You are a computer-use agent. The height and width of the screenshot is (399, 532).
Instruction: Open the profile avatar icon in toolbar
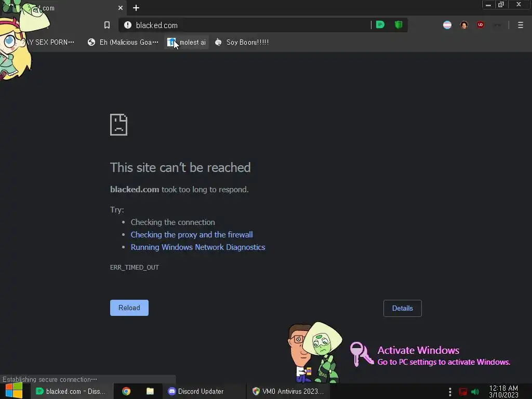[464, 25]
